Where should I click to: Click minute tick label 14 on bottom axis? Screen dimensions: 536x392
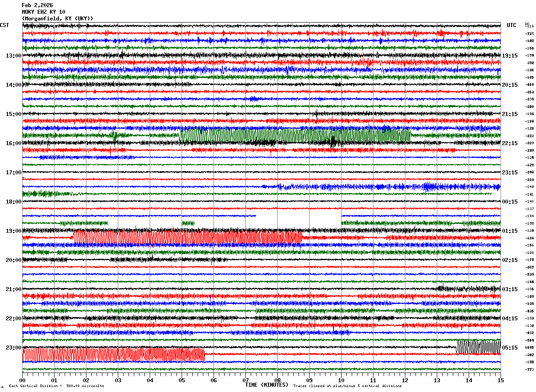(469, 380)
